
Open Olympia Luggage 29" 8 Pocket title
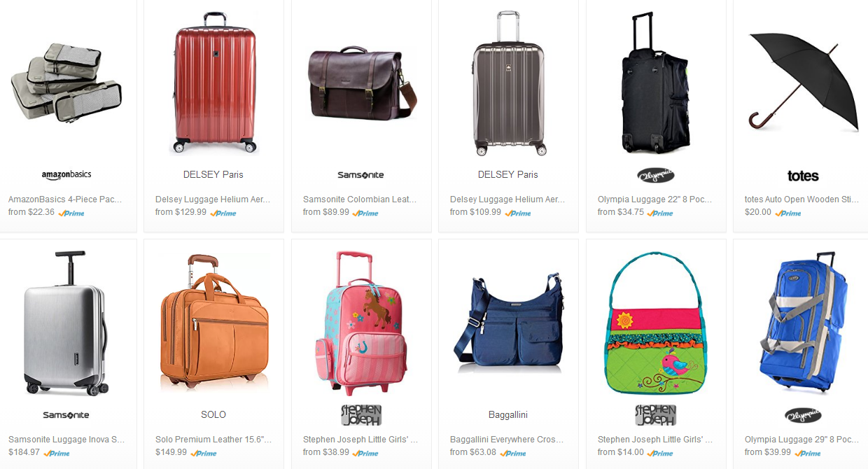(802, 440)
